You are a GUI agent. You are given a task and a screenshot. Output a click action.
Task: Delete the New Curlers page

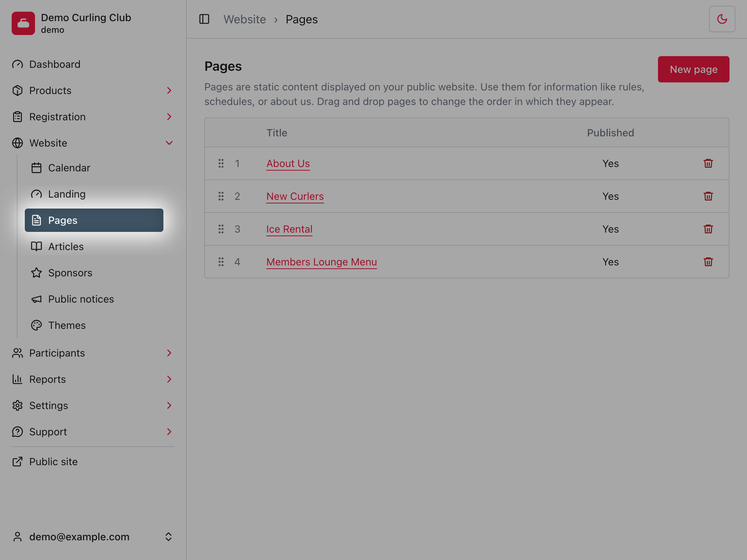tap(708, 196)
